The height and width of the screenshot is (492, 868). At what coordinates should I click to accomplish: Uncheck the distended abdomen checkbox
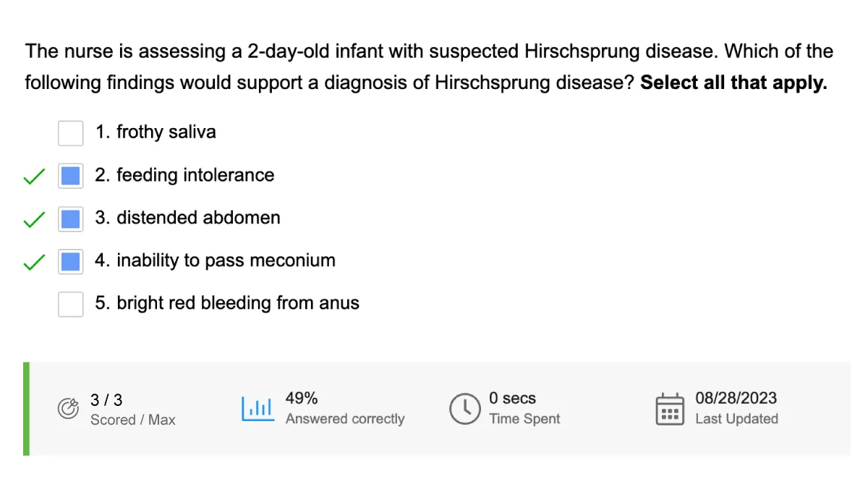coord(70,219)
